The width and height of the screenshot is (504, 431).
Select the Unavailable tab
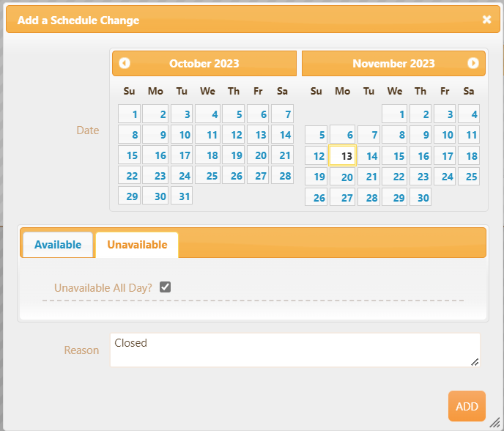[x=137, y=245]
